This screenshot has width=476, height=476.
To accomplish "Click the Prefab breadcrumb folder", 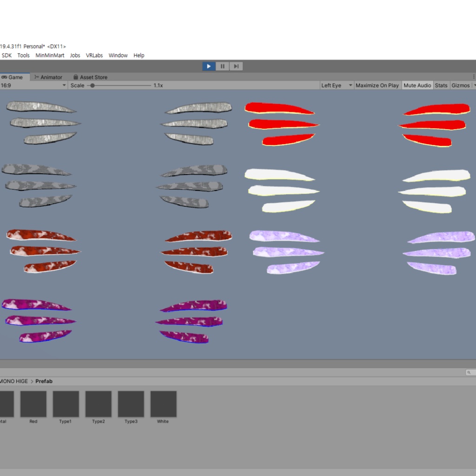I will [44, 381].
